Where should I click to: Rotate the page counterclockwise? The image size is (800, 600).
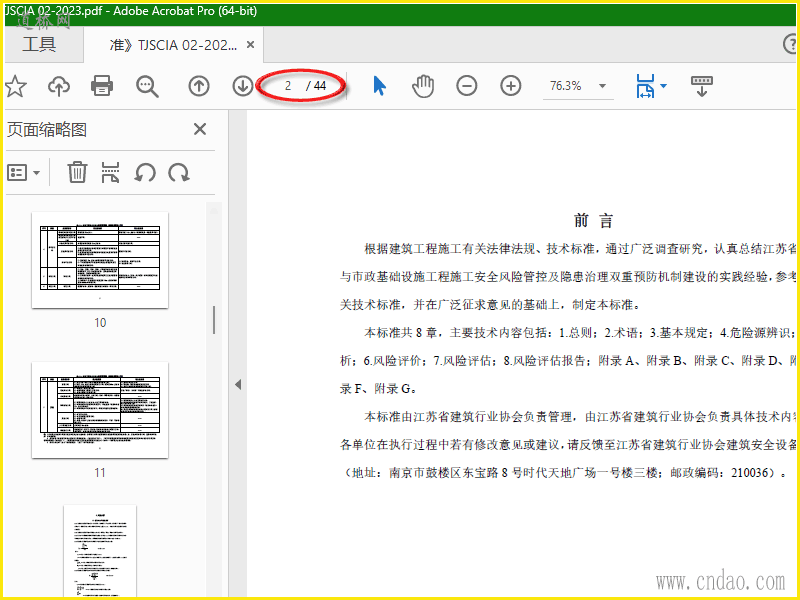(x=145, y=172)
